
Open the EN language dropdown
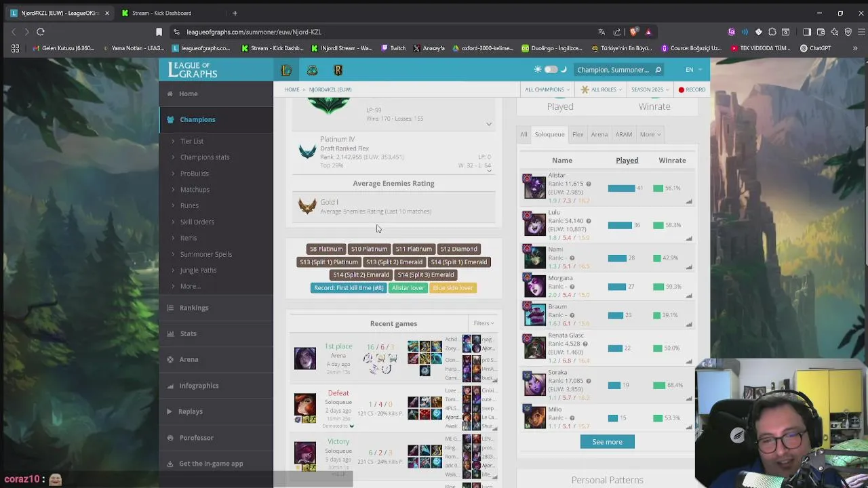click(x=692, y=70)
